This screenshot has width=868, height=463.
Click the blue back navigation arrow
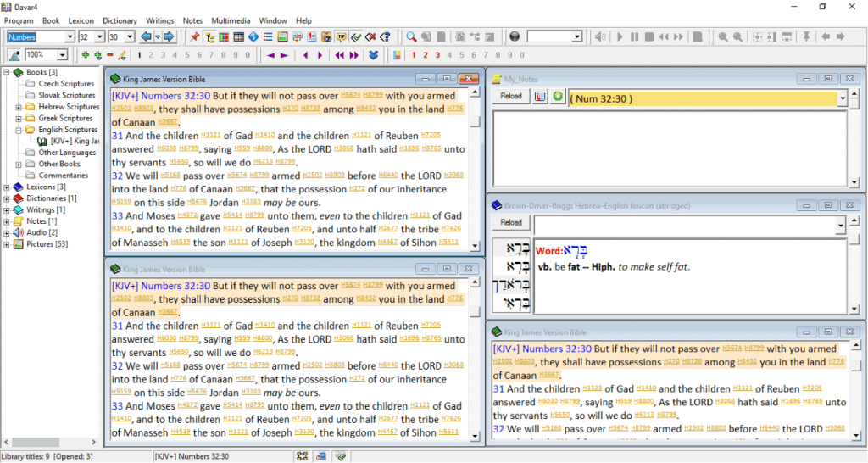146,36
